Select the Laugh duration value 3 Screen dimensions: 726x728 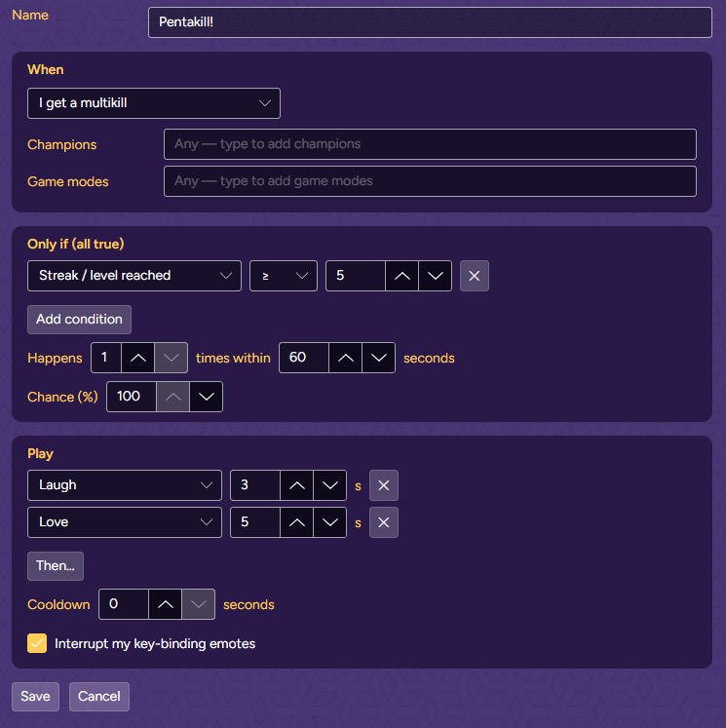tap(255, 485)
